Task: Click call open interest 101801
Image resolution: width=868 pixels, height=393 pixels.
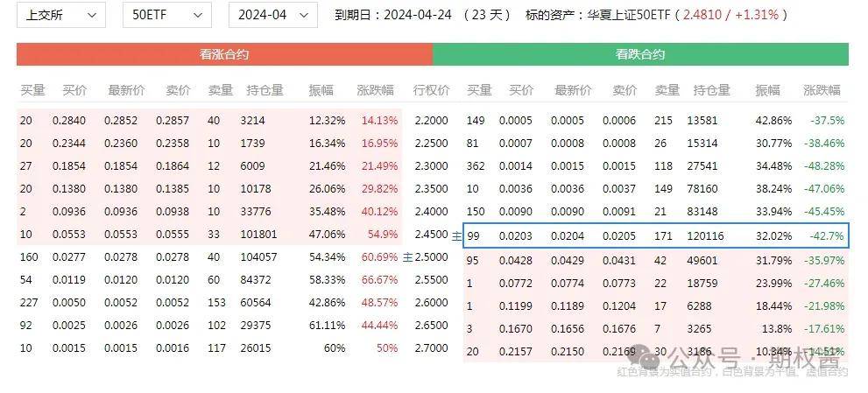Action: (259, 235)
